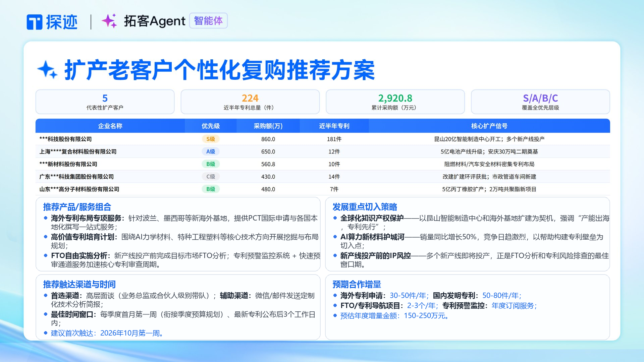Click the 预期合作增量 section heading
Viewport: 644px width, 362px height.
coord(357,284)
